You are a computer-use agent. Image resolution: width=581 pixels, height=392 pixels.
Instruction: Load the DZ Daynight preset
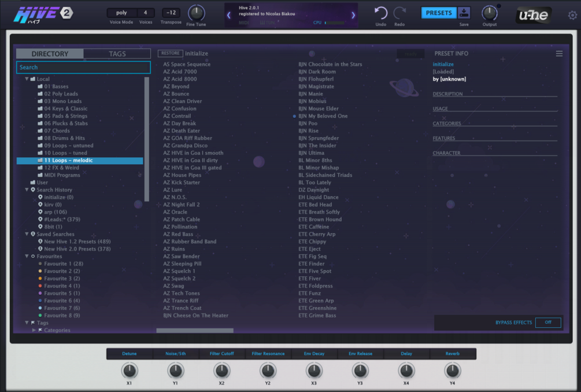[313, 190]
